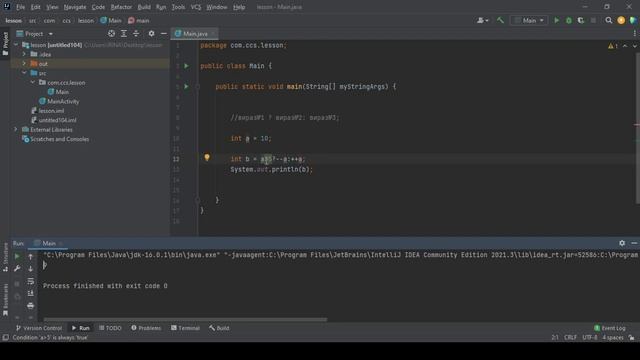Open the Event Log
Viewport: 640px width, 360px height.
(610, 328)
